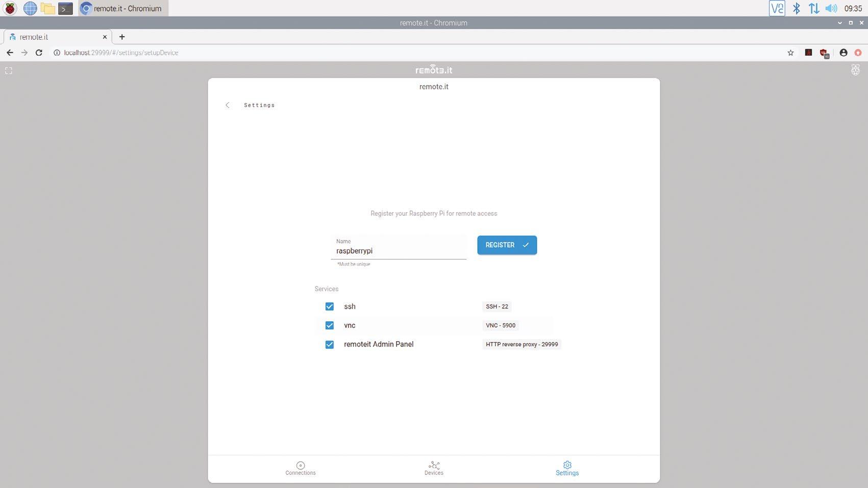Go forward in browser history

24,53
